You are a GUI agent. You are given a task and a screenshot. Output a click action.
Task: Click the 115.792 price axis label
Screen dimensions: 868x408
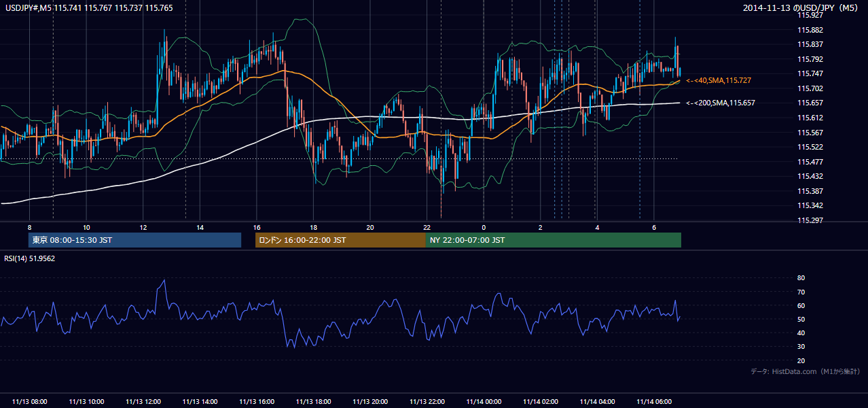click(810, 59)
